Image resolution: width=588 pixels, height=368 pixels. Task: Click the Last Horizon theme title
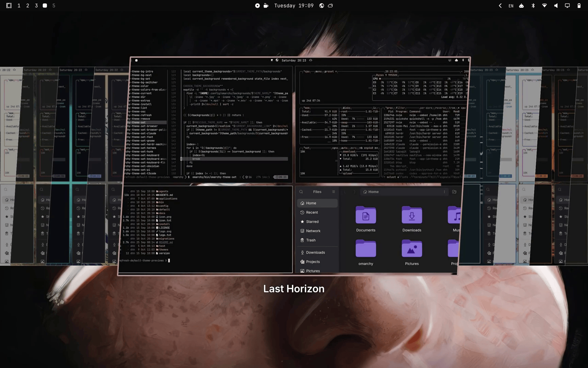(294, 289)
